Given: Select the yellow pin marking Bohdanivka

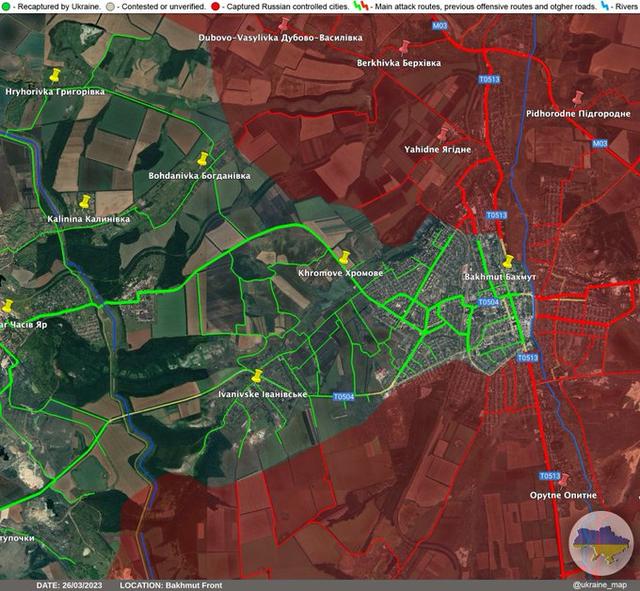Looking at the screenshot, I should [203, 159].
